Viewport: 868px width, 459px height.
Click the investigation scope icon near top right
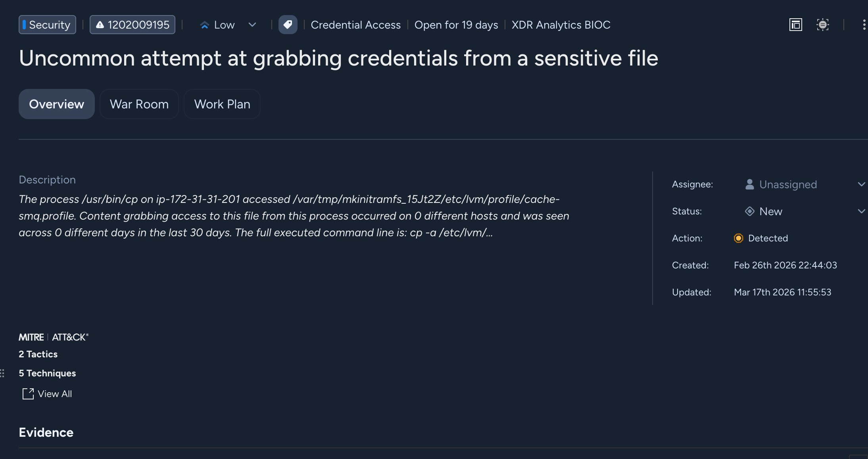(x=824, y=25)
